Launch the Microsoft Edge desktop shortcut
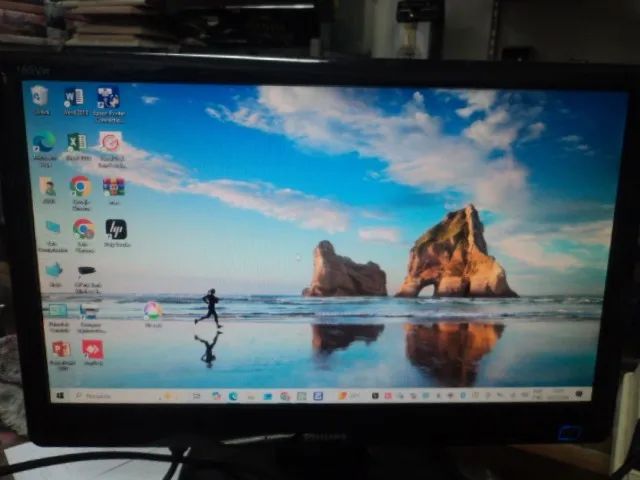 pos(45,149)
